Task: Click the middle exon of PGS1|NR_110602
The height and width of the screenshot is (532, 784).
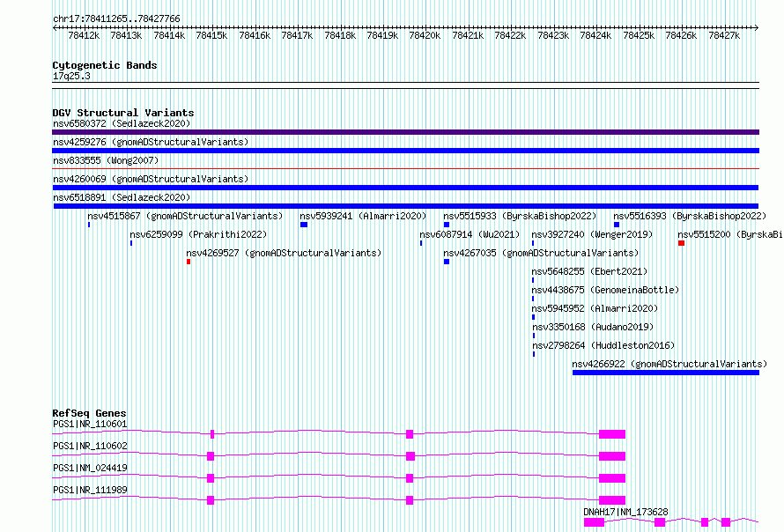Action: click(410, 456)
